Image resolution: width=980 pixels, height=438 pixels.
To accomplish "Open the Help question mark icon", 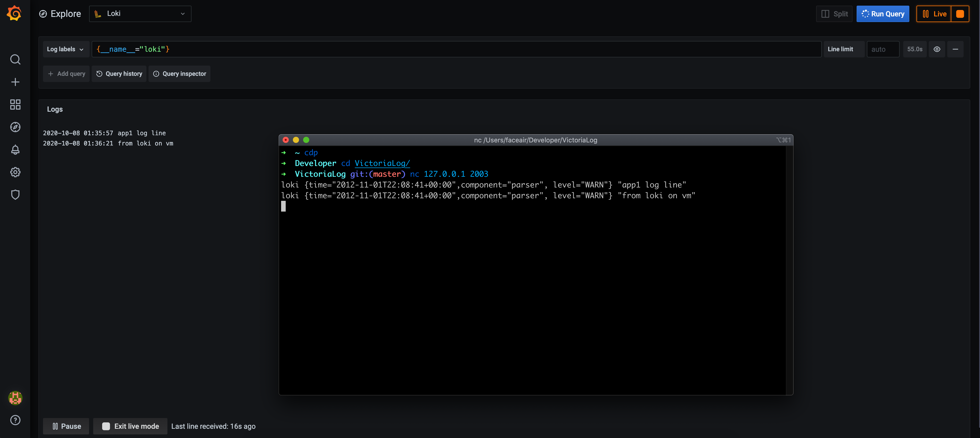I will coord(15,420).
